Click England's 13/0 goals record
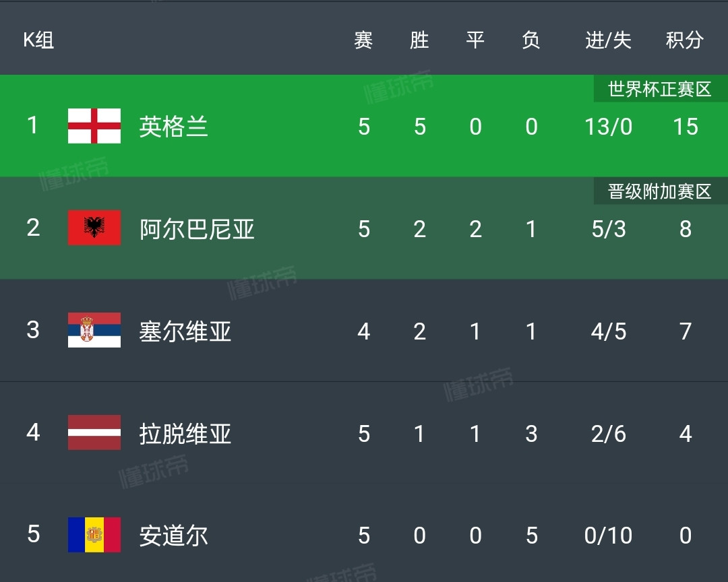Image resolution: width=728 pixels, height=582 pixels. click(x=608, y=127)
